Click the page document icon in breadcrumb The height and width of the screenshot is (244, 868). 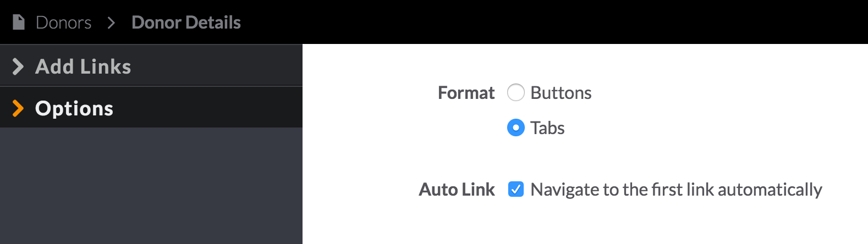tap(19, 22)
